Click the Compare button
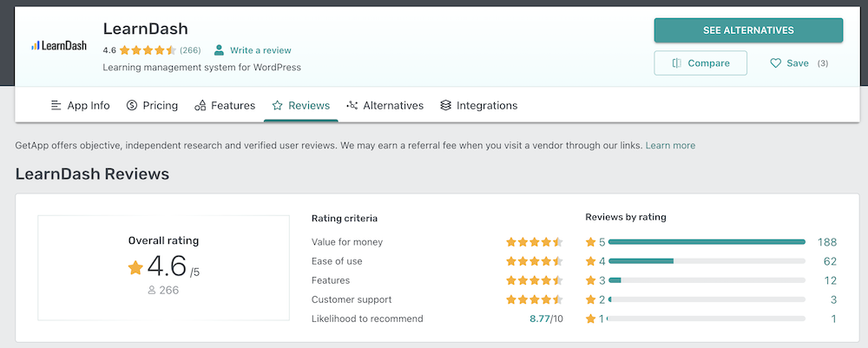 pyautogui.click(x=700, y=63)
